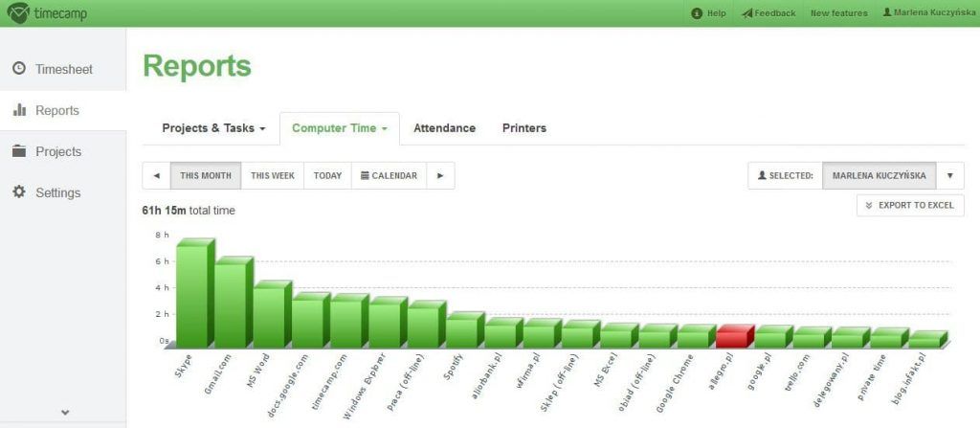Switch to the Attendance tab

click(444, 128)
